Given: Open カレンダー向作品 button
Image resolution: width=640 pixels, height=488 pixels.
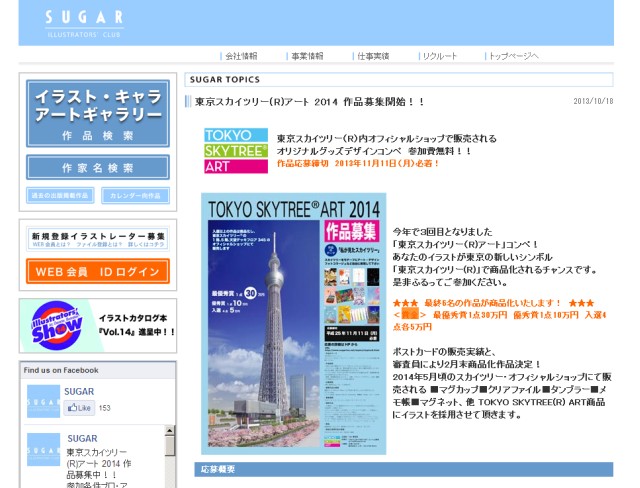Looking at the screenshot, I should 135,195.
